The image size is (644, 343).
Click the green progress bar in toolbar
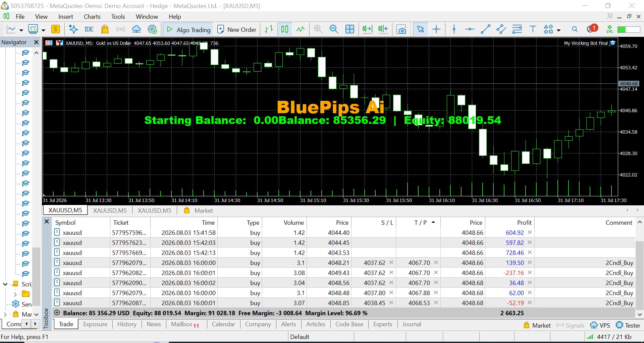[629, 30]
